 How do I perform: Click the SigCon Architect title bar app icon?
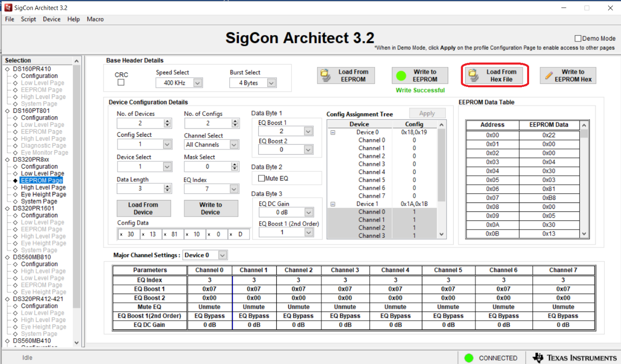pos(8,8)
